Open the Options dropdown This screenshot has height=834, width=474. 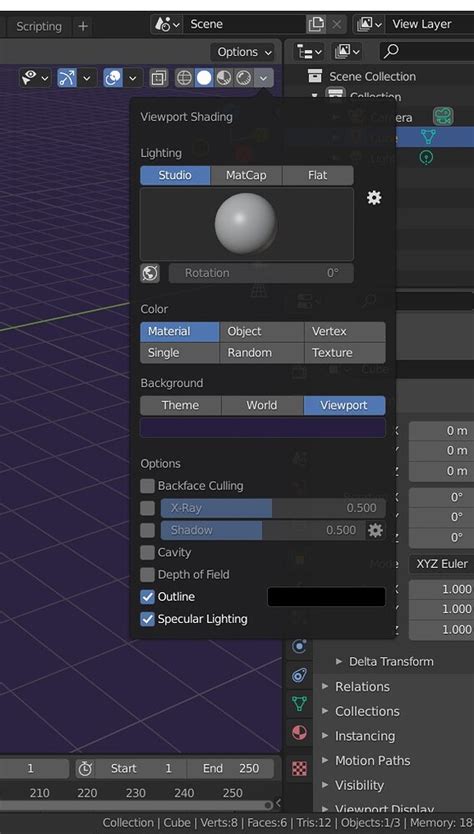245,52
